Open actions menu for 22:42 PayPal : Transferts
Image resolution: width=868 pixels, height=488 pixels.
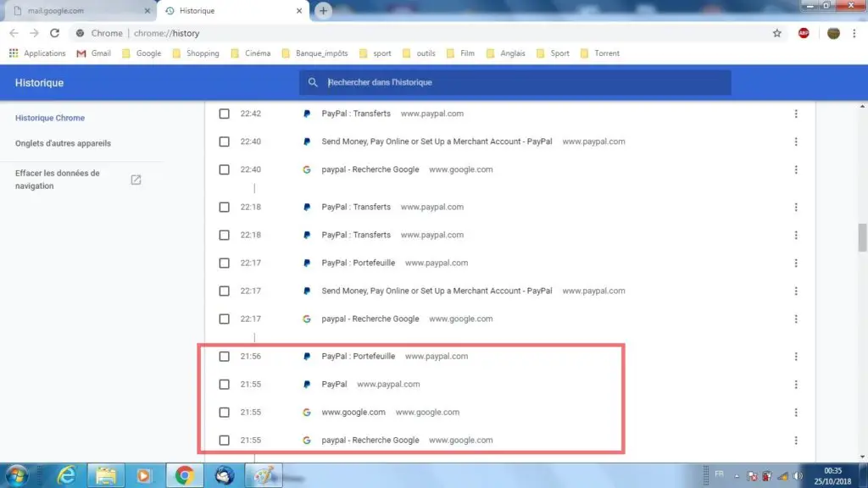796,114
